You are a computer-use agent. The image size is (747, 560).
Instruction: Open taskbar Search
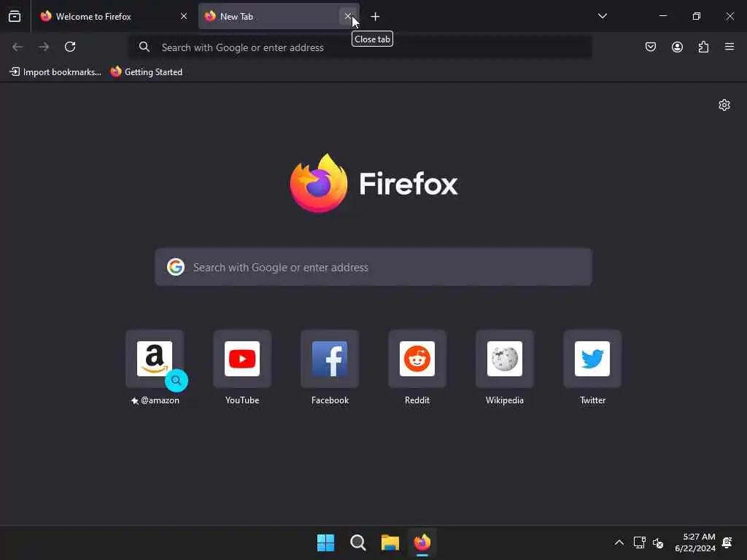(x=357, y=542)
